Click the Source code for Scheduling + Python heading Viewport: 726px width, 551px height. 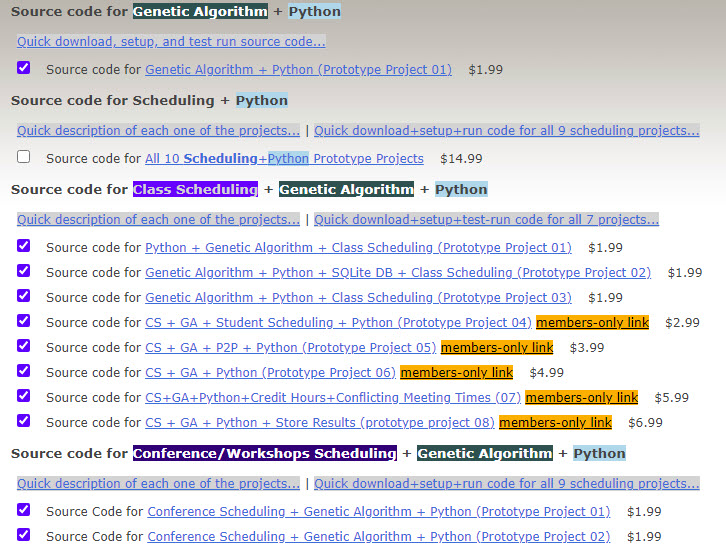pos(149,100)
